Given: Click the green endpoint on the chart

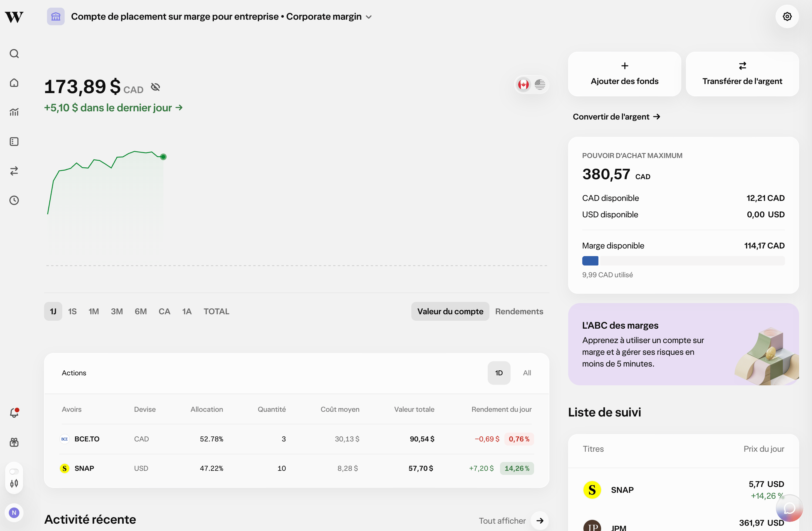Looking at the screenshot, I should 163,157.
